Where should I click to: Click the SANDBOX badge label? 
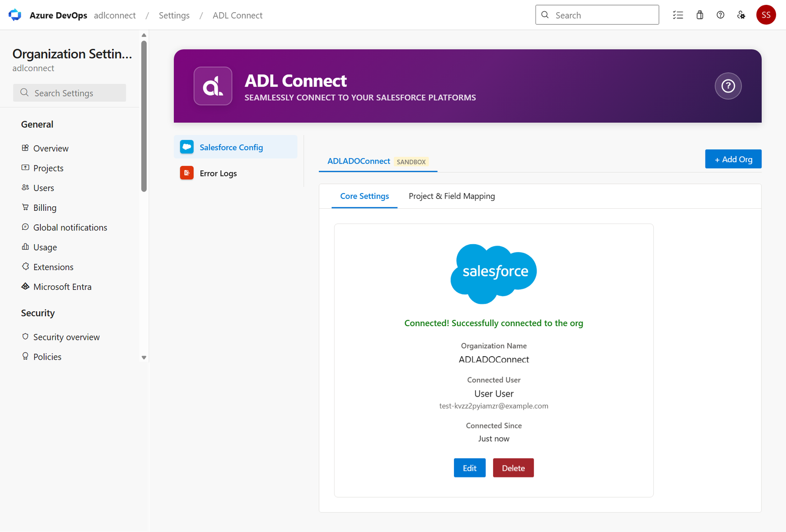[411, 162]
